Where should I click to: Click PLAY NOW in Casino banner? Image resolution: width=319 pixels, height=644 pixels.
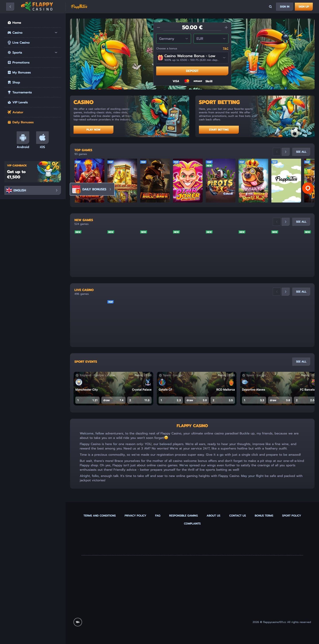pyautogui.click(x=93, y=129)
